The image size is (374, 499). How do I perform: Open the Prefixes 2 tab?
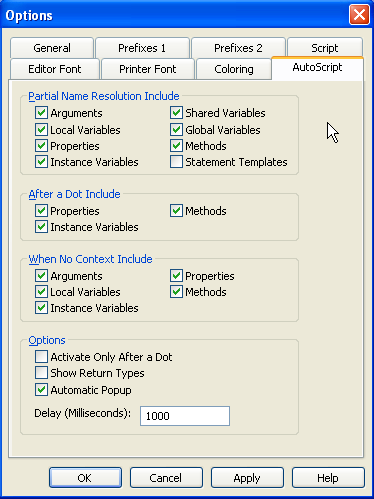tap(238, 48)
